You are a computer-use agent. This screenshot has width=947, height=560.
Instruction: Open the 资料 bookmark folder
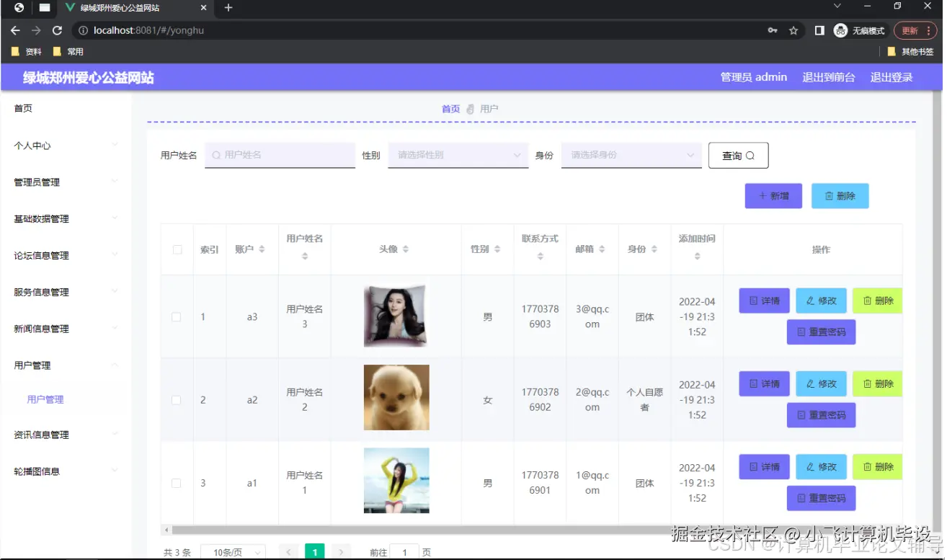click(x=27, y=52)
